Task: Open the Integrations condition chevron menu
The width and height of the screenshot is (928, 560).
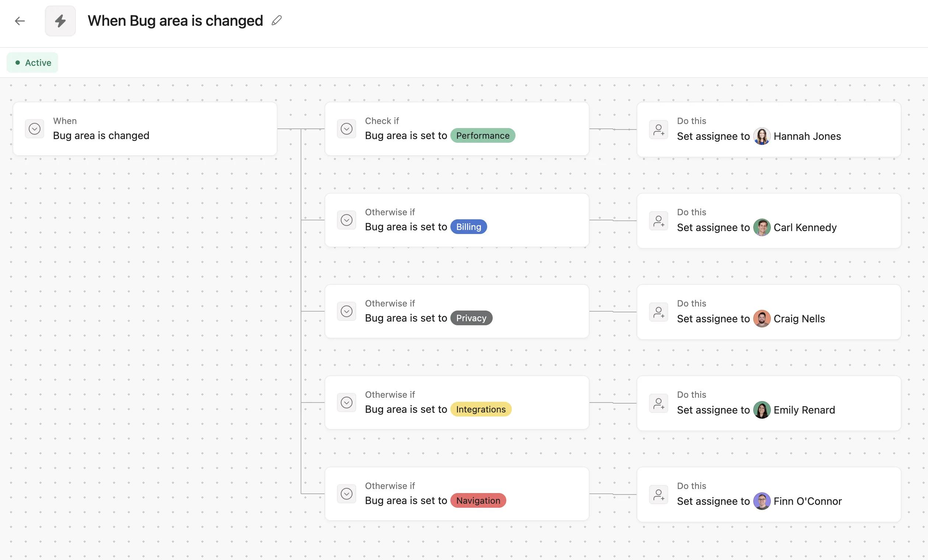Action: pos(346,402)
